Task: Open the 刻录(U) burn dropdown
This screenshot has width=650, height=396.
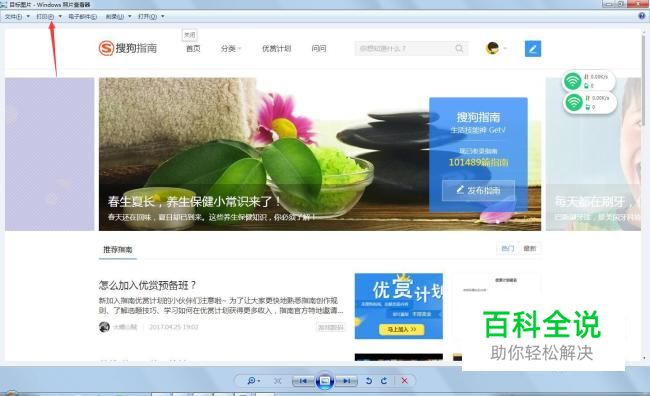Action: pos(118,17)
